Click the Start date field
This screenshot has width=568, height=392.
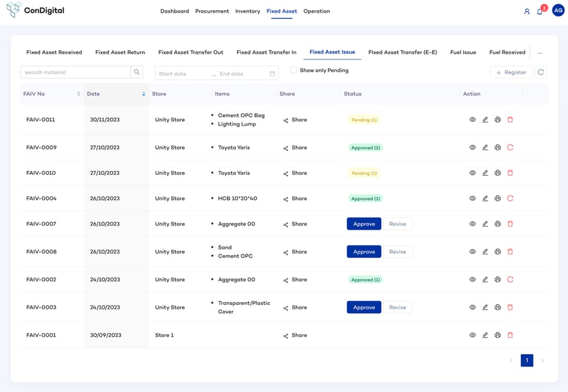point(183,74)
